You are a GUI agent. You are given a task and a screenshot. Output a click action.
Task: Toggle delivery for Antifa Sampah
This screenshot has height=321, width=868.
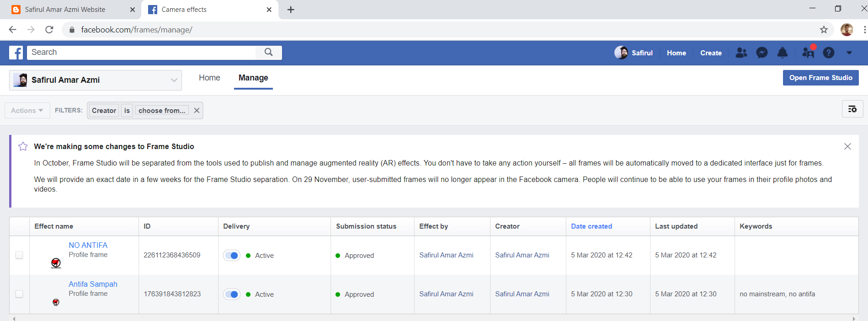pos(232,294)
